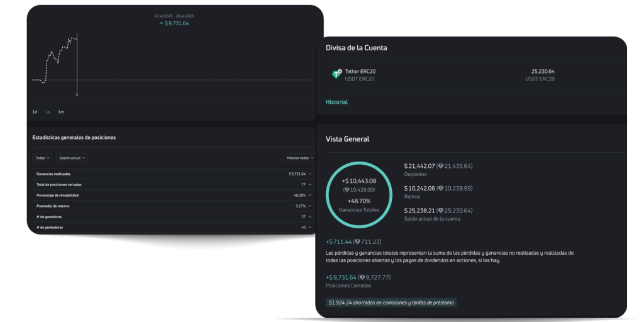Click the gem icon next to 9,727.77
The width and height of the screenshot is (644, 322).
point(362,277)
